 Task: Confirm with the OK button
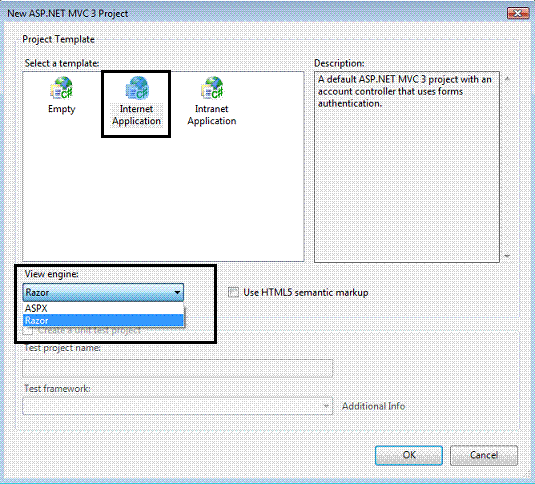click(409, 455)
